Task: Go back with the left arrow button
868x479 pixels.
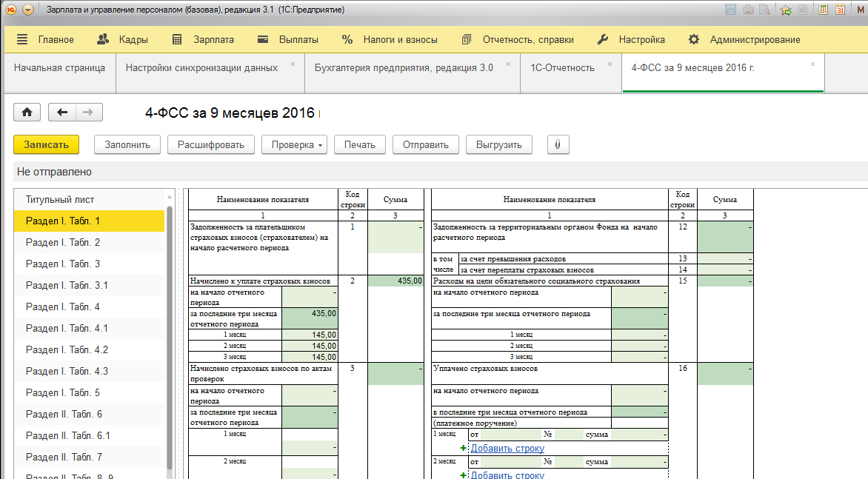Action: point(62,113)
